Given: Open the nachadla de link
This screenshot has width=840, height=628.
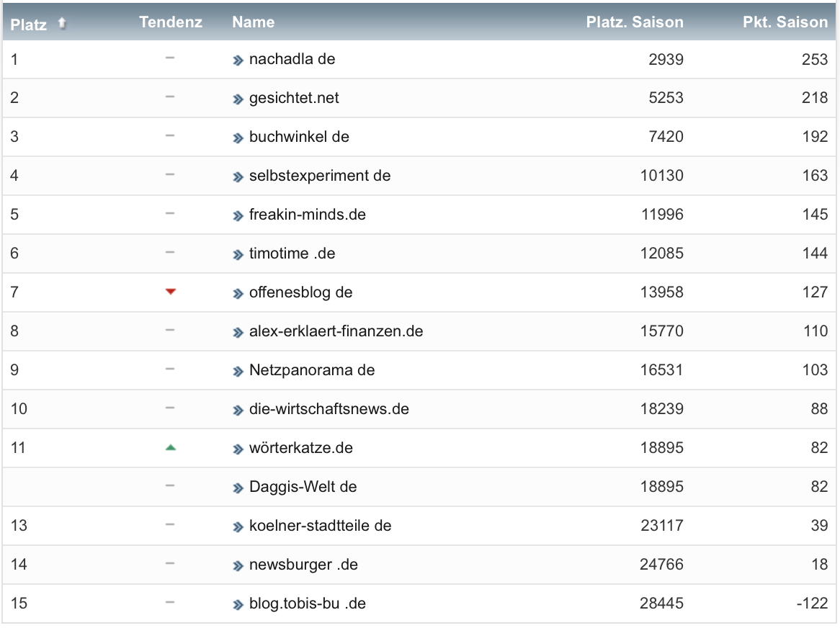Looking at the screenshot, I should click(x=292, y=59).
